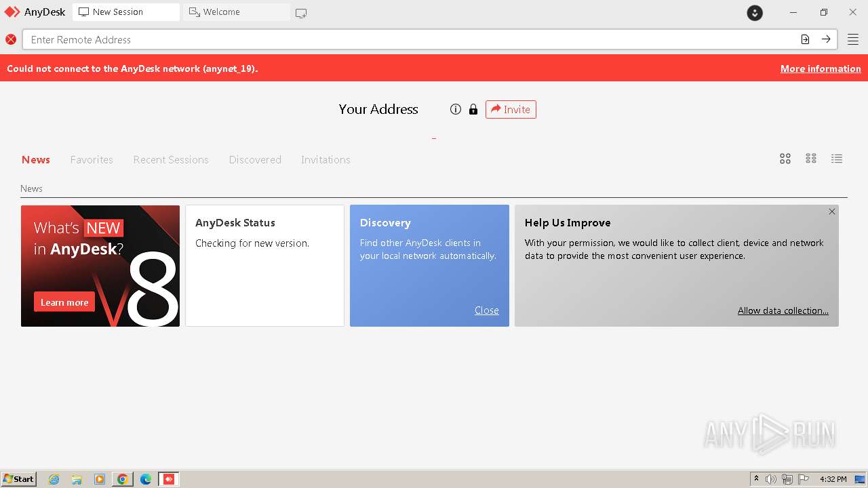
Task: Show hidden system tray icons
Action: [756, 479]
